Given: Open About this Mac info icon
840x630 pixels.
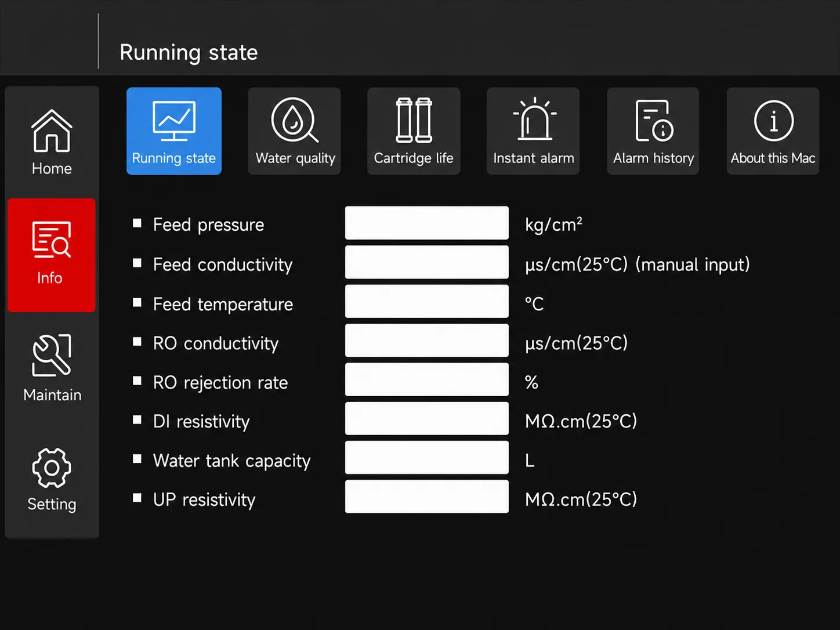Looking at the screenshot, I should pyautogui.click(x=773, y=121).
